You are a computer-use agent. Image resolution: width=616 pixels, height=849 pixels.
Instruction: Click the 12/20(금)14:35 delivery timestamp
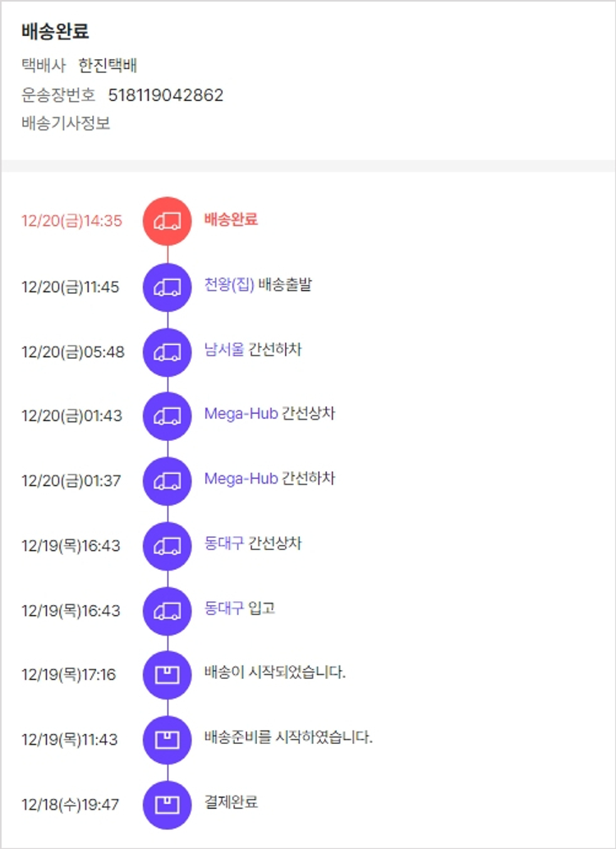point(71,221)
